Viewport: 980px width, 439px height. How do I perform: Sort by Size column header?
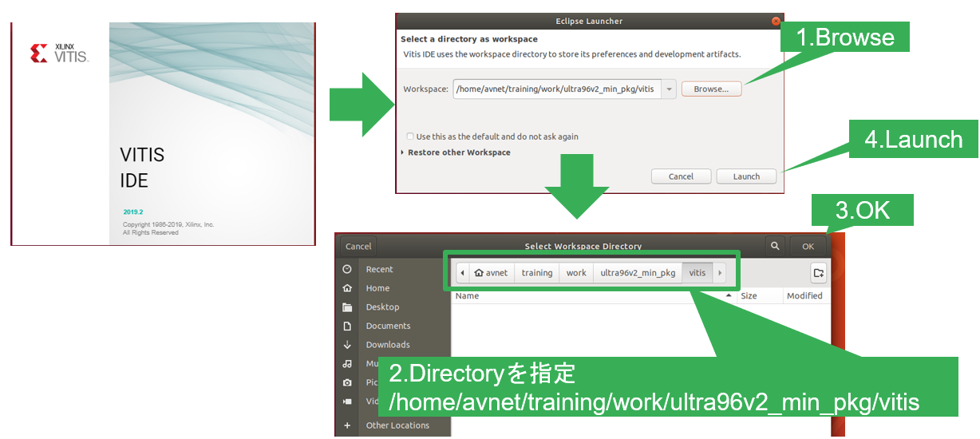tap(758, 296)
